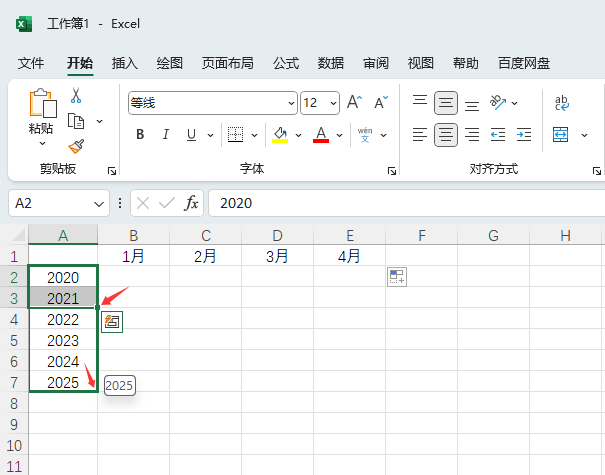This screenshot has width=605, height=475.
Task: Apply red font color
Action: click(321, 135)
